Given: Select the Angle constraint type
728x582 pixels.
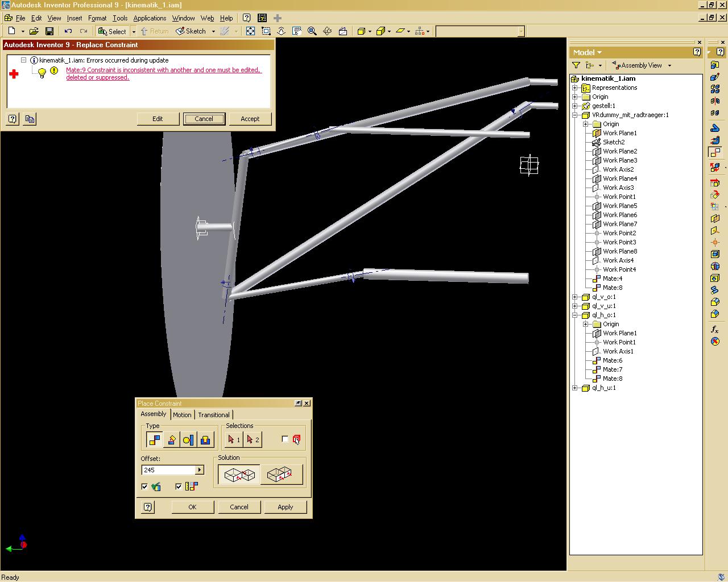Looking at the screenshot, I should [x=171, y=439].
